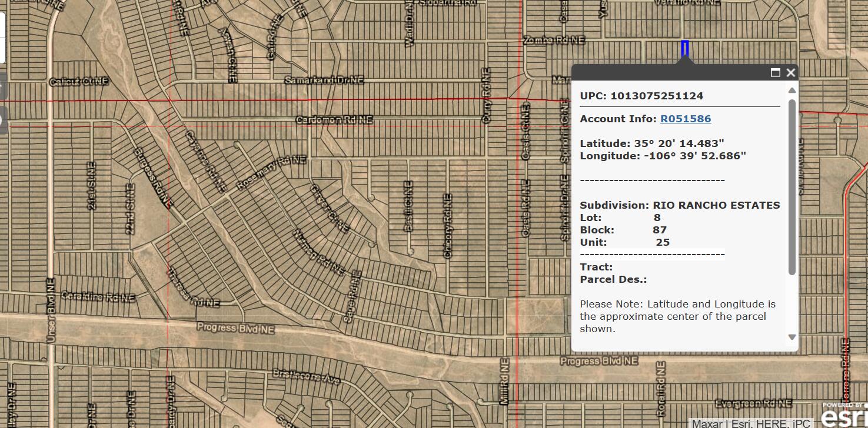The image size is (868, 428).
Task: Click the Cayenne Rd NE label
Action: coord(206,160)
